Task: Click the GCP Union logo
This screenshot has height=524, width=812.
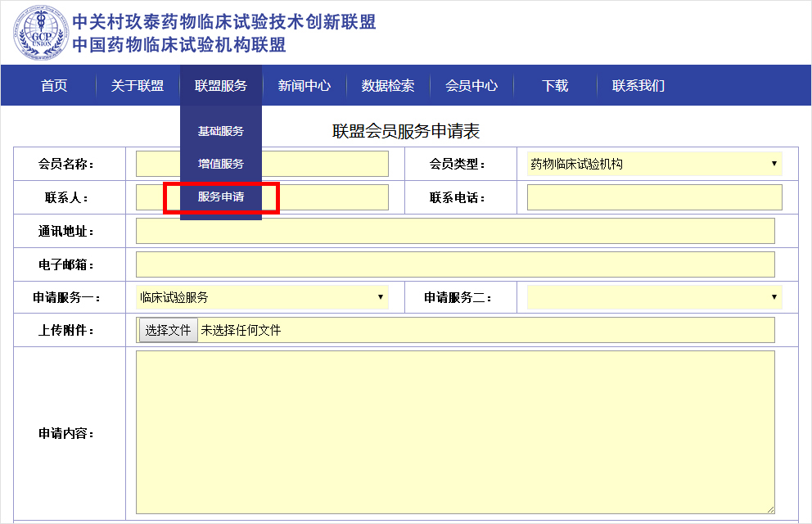Action: point(41,33)
